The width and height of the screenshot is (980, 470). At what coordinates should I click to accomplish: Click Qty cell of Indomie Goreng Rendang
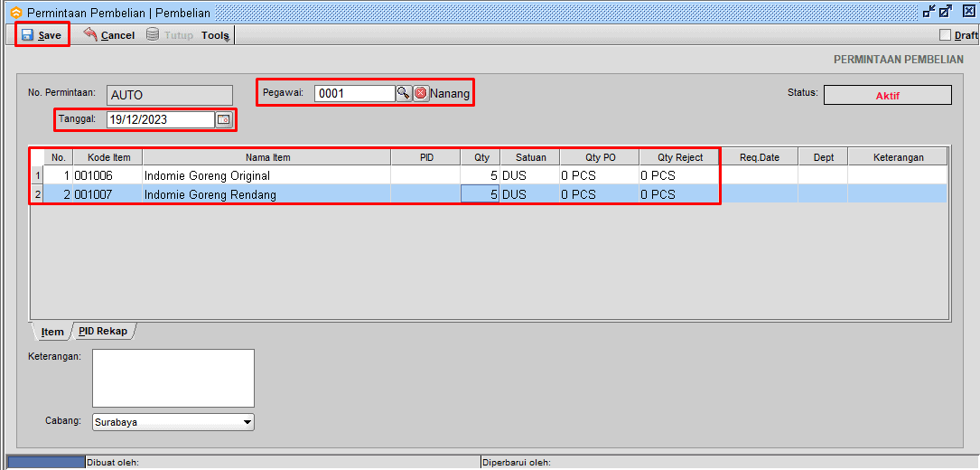[481, 194]
